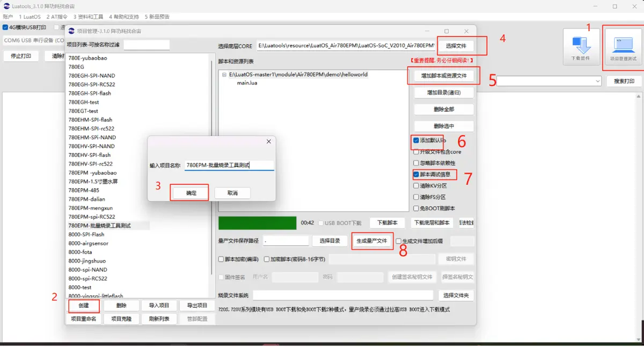The height and width of the screenshot is (347, 644).
Task: Click the 项目重命名 button
Action: click(84, 319)
